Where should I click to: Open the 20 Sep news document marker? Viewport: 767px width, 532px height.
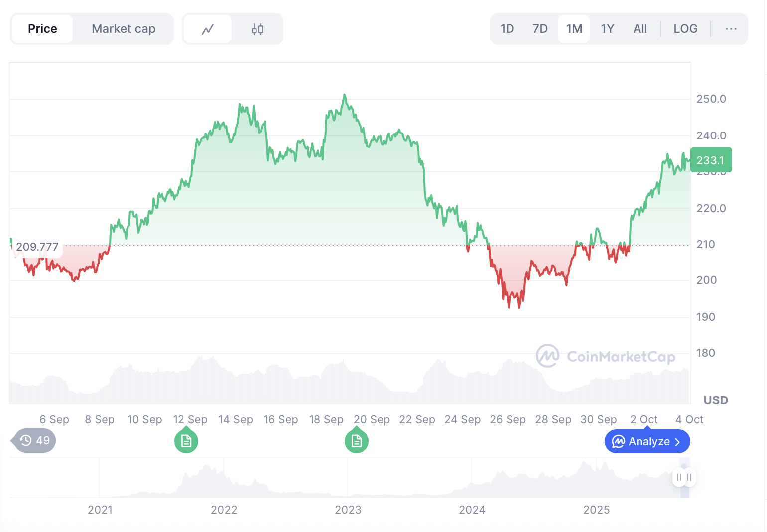[357, 441]
